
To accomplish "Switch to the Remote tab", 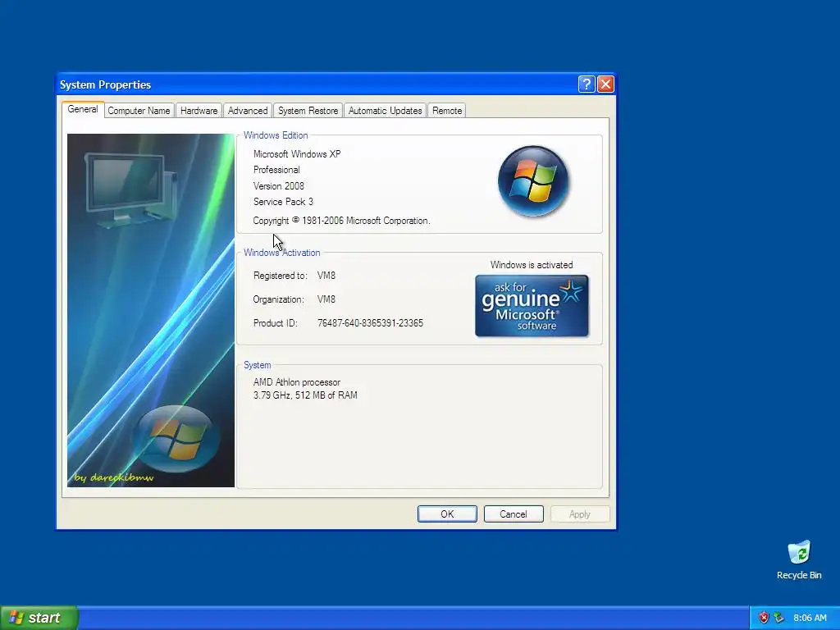I will (x=447, y=111).
